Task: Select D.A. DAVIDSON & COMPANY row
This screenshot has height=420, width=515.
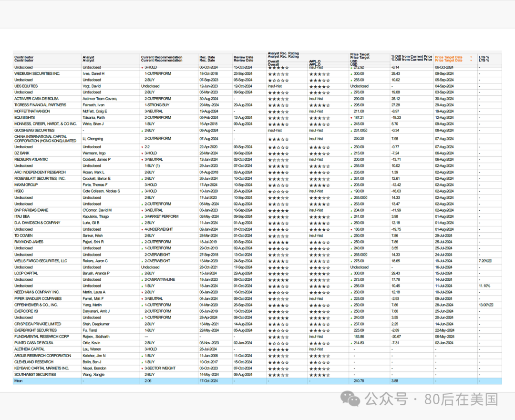Action: (257, 223)
